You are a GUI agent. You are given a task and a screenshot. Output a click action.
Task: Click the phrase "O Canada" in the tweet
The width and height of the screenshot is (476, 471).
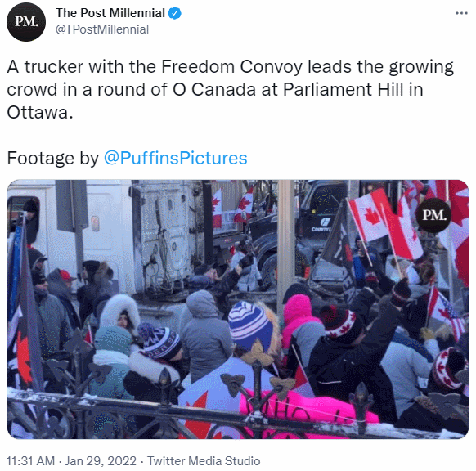coord(214,89)
